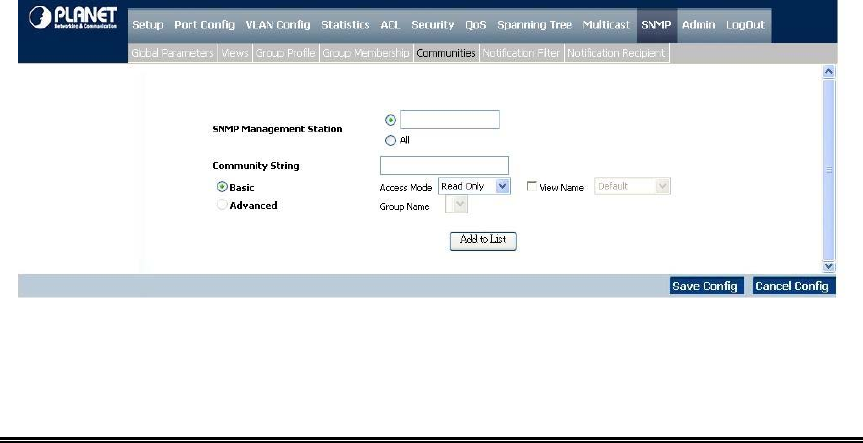Viewport: 863px width, 443px height.
Task: Open the VLAN Config menu
Action: click(x=278, y=23)
